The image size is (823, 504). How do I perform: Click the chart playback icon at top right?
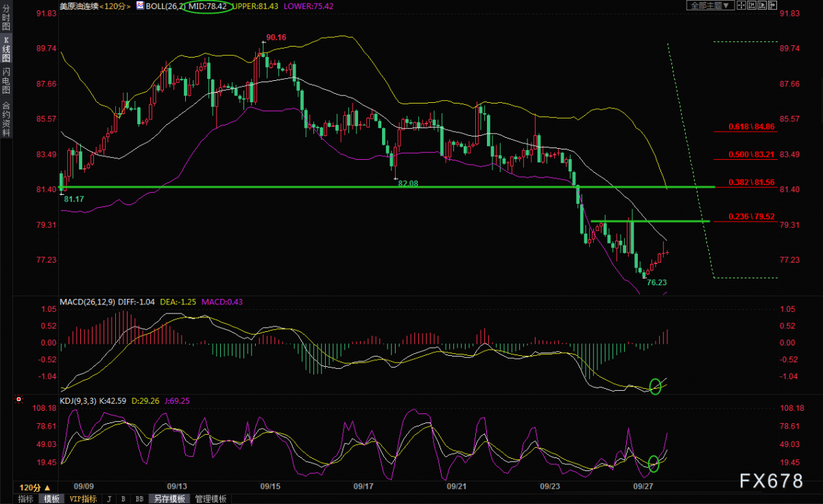click(x=762, y=5)
